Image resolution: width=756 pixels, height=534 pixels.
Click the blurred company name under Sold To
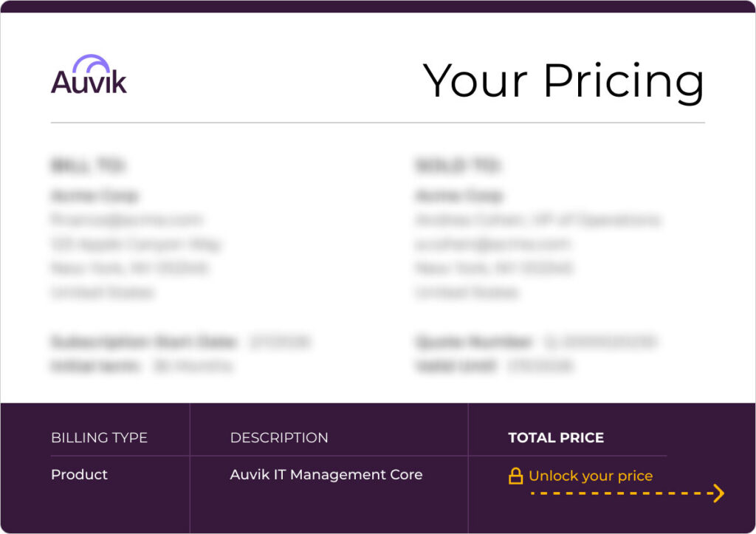(458, 196)
